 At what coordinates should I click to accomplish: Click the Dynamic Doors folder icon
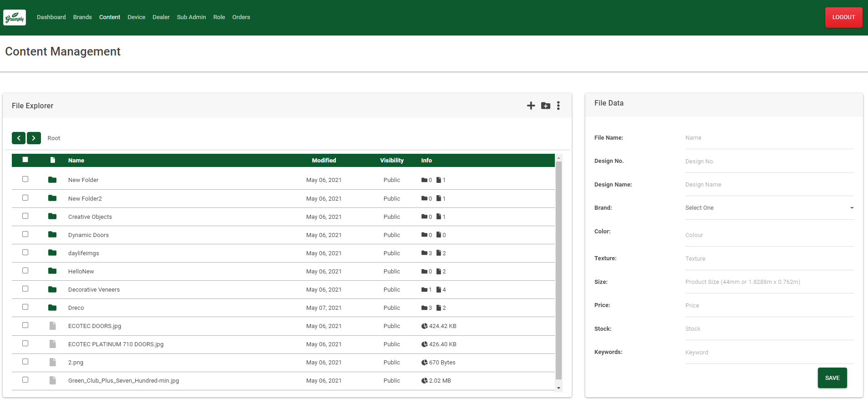tap(52, 235)
